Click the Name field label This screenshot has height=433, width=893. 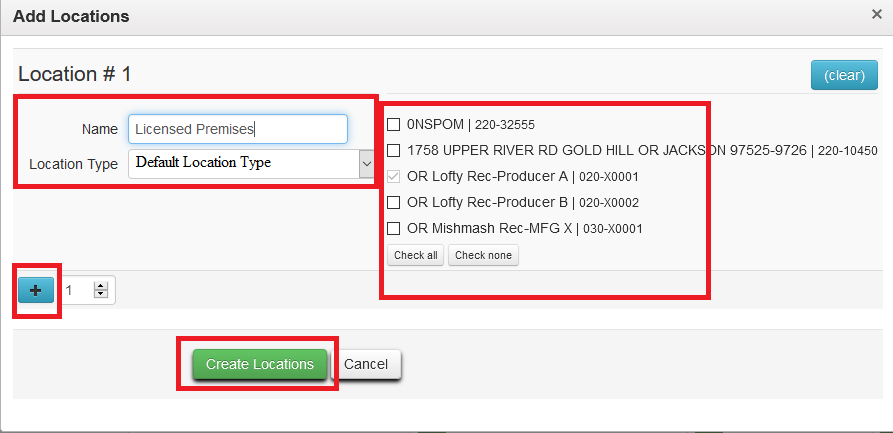(x=99, y=130)
